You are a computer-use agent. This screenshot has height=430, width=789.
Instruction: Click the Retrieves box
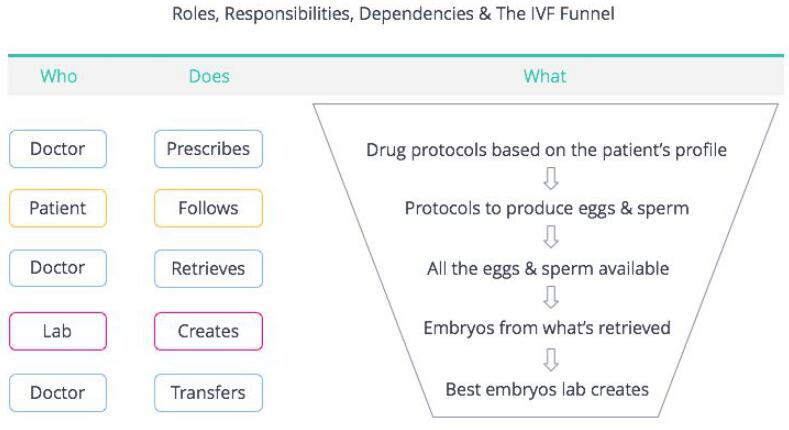(208, 269)
